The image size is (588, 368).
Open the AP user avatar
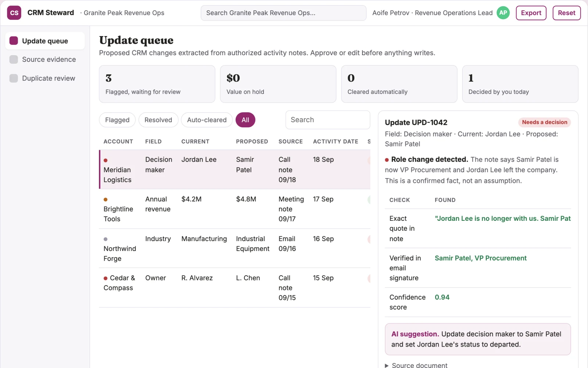click(503, 13)
